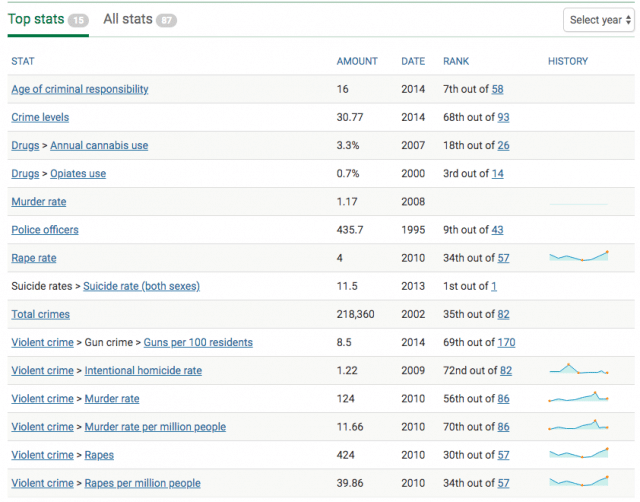Open the Opiates use link
This screenshot has height=502, width=640.
pos(78,173)
